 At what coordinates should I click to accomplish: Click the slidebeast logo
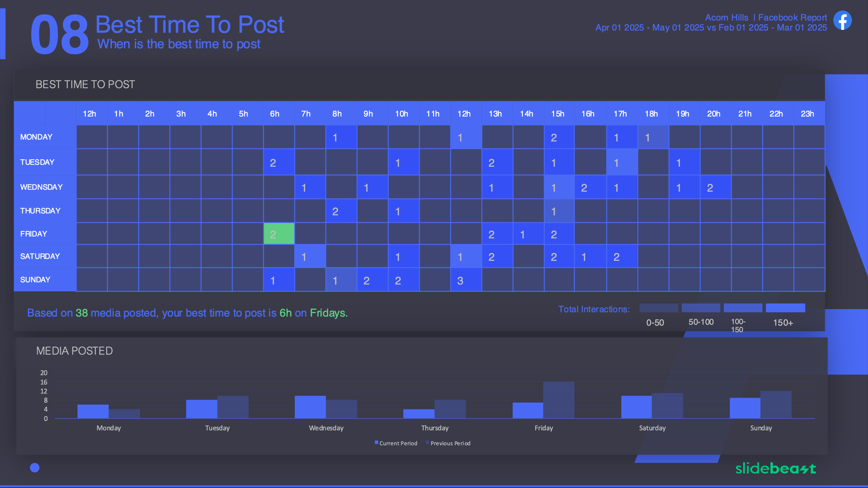pyautogui.click(x=775, y=468)
